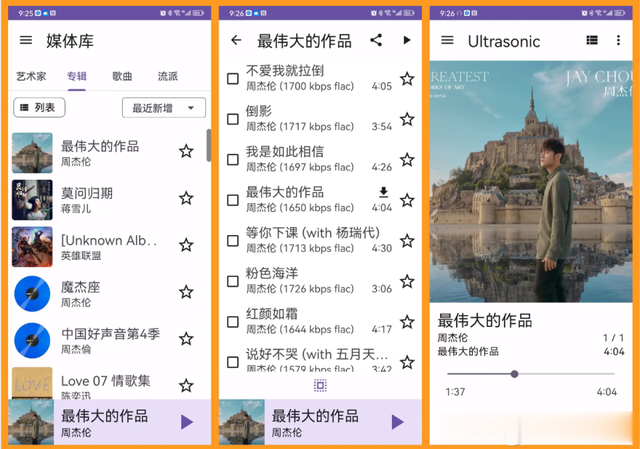
Task: Select album title Love 07 情歌集
Action: click(106, 381)
